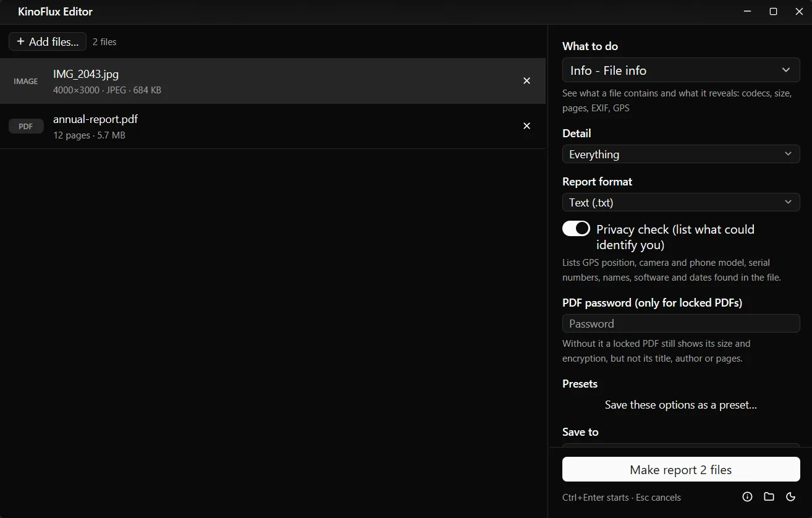This screenshot has height=518, width=812.
Task: Click the "PDF password (only for locked PDFs)" label
Action: coord(652,303)
